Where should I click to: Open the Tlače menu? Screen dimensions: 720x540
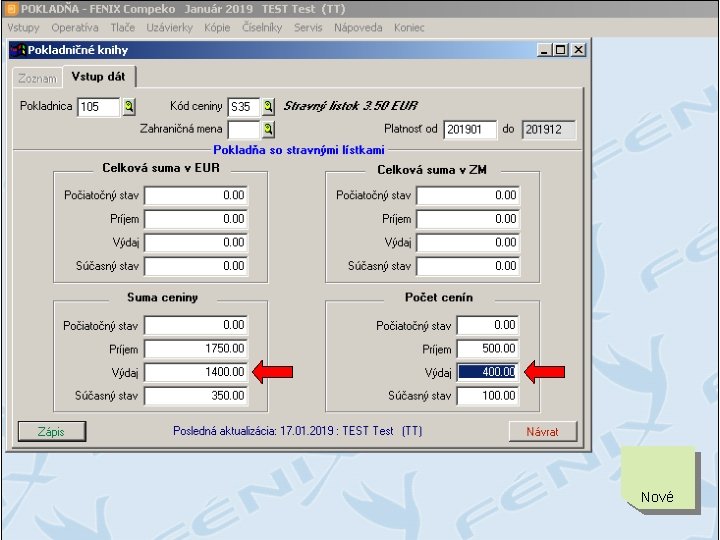click(x=123, y=28)
